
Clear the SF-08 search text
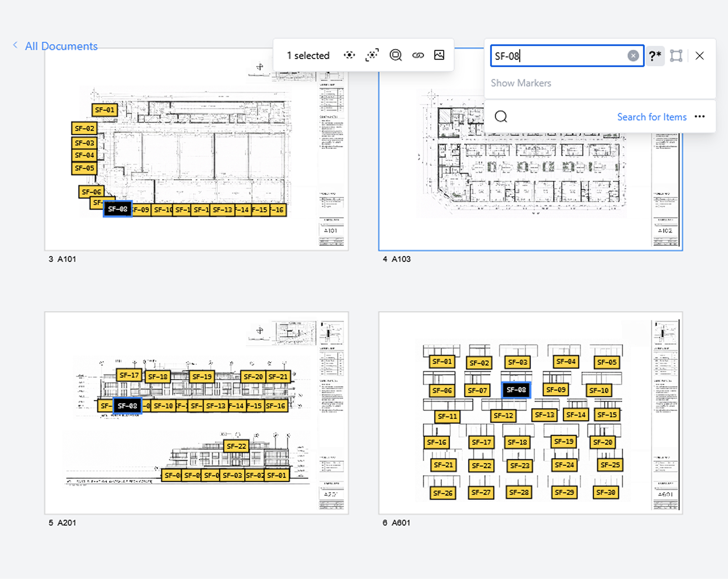pos(633,56)
